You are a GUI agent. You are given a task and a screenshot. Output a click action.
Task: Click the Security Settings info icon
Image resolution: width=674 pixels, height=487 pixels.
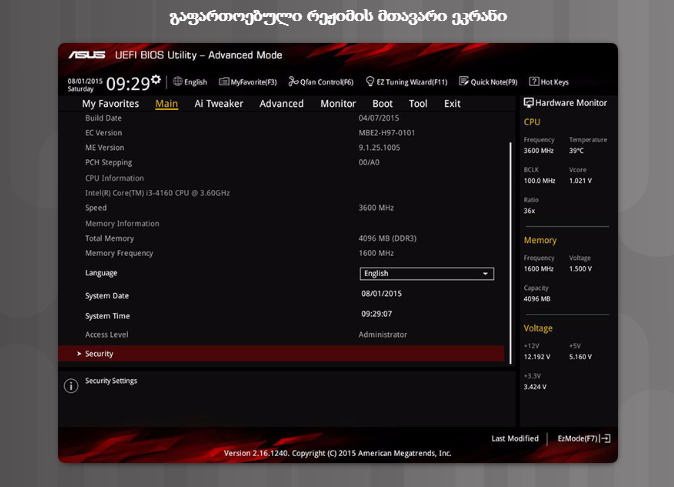click(71, 386)
